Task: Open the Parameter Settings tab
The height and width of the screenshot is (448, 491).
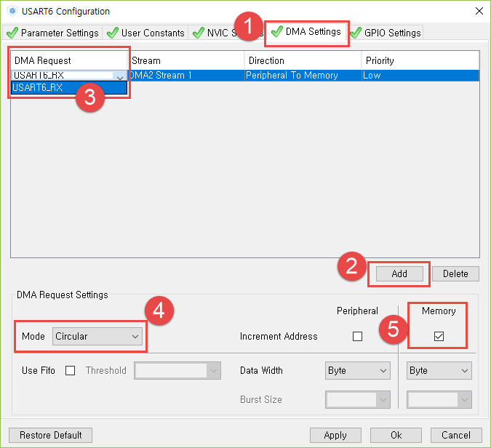Action: point(52,33)
